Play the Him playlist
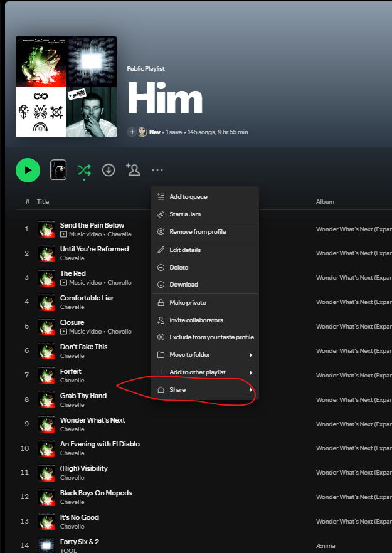The image size is (392, 553). tap(28, 170)
